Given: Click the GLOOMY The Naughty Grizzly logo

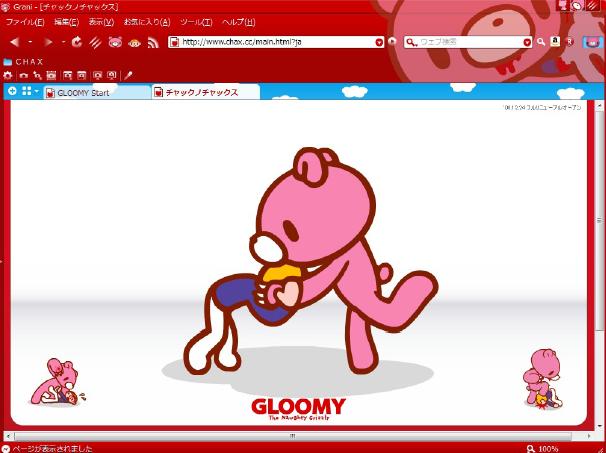Looking at the screenshot, I should click(298, 409).
